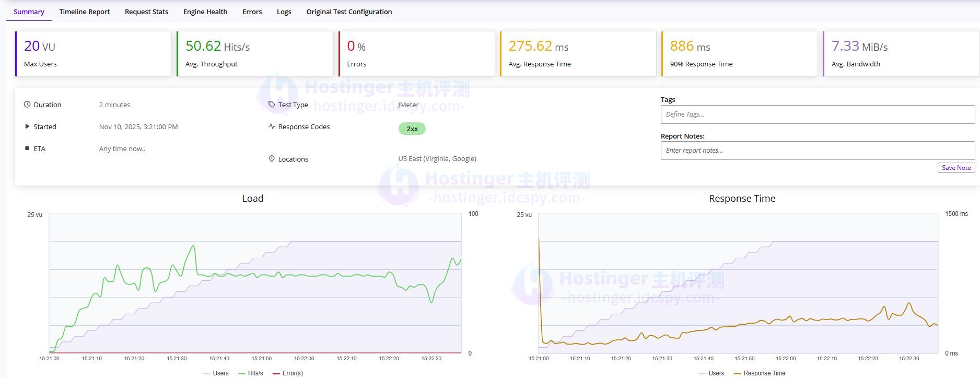This screenshot has width=980, height=378.
Task: Toggle Users series in Load chart legend
Action: (215, 373)
